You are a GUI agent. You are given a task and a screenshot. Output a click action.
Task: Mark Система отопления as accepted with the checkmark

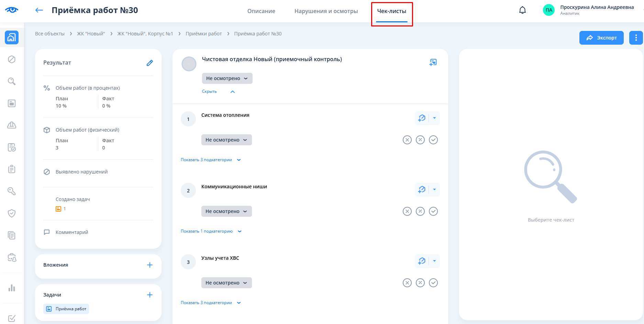[x=433, y=140]
